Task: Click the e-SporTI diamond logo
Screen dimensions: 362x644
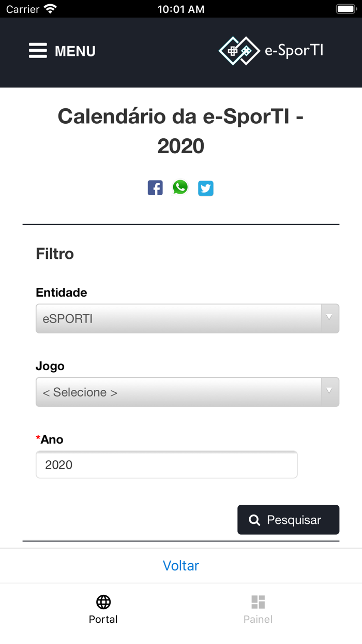Action: (239, 51)
